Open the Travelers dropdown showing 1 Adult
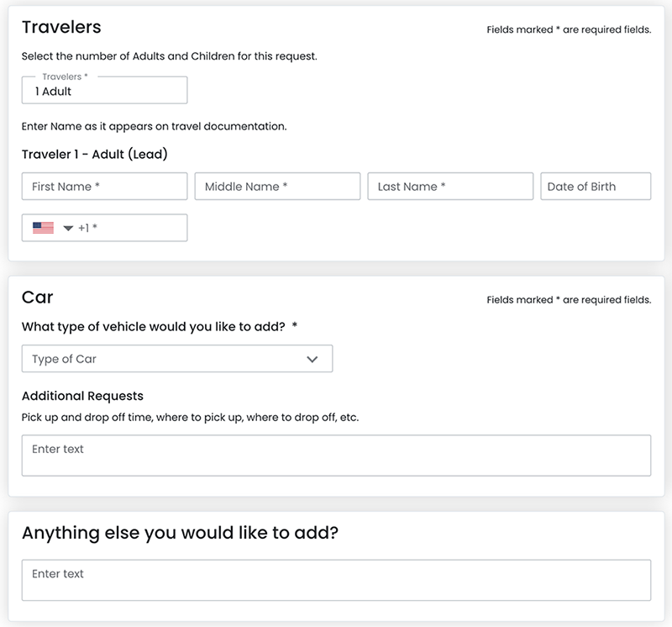The width and height of the screenshot is (672, 627). coord(104,91)
